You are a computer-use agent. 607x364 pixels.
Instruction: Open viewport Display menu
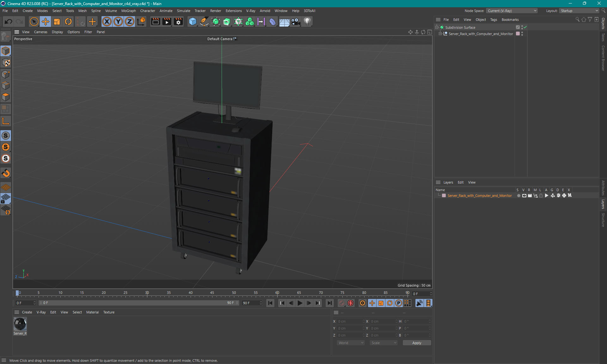coord(57,32)
